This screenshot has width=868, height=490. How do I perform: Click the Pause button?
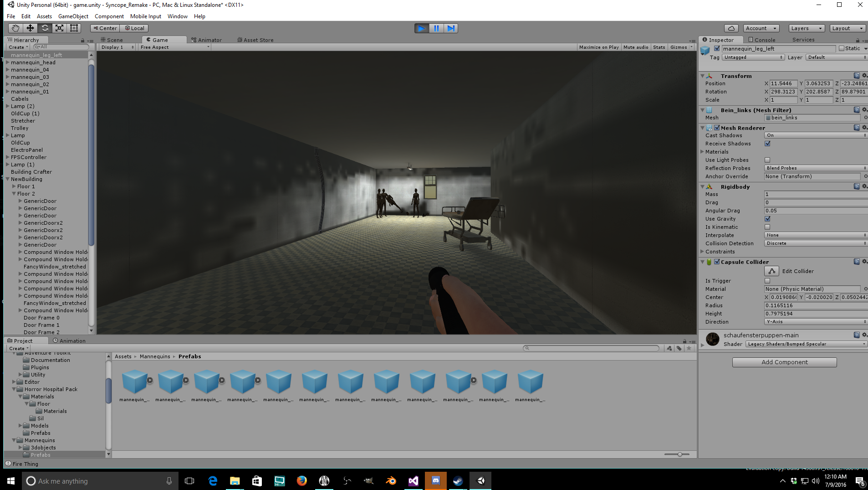(x=436, y=28)
